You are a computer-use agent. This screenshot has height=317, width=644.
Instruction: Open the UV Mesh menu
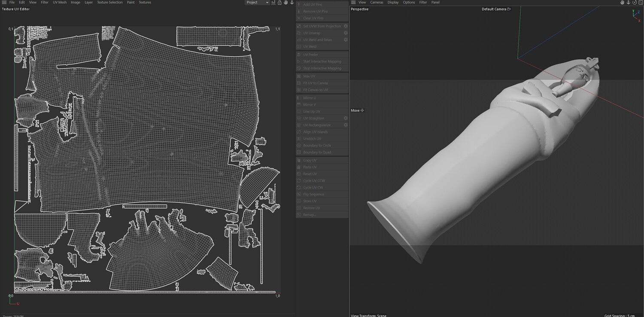[60, 3]
